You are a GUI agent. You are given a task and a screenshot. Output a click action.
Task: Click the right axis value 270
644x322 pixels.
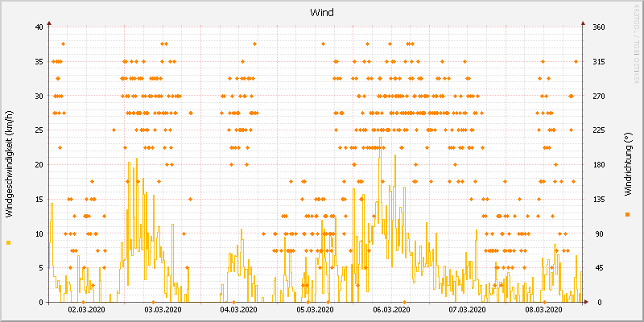point(599,96)
